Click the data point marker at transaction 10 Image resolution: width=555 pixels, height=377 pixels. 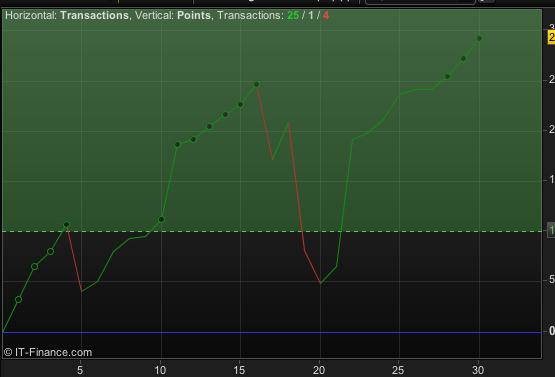pos(161,219)
